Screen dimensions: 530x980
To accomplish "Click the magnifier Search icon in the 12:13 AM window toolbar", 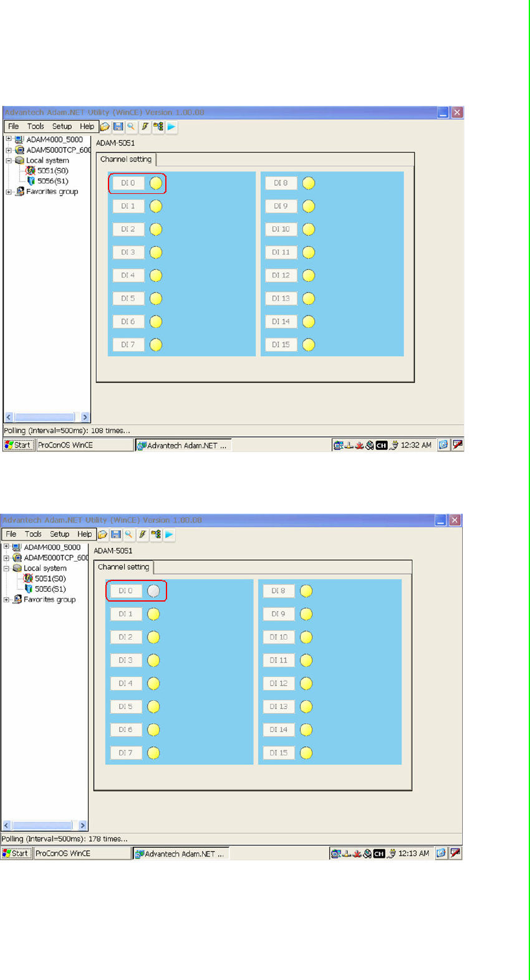I will tap(128, 534).
